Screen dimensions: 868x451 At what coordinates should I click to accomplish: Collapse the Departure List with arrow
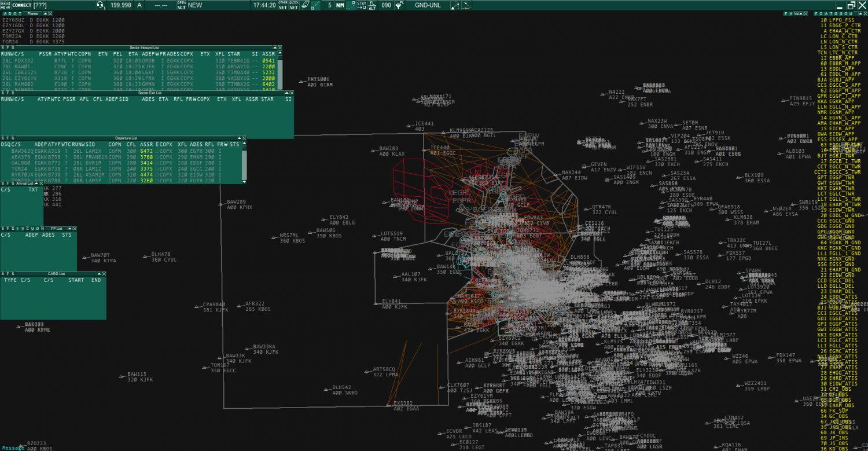[238, 138]
